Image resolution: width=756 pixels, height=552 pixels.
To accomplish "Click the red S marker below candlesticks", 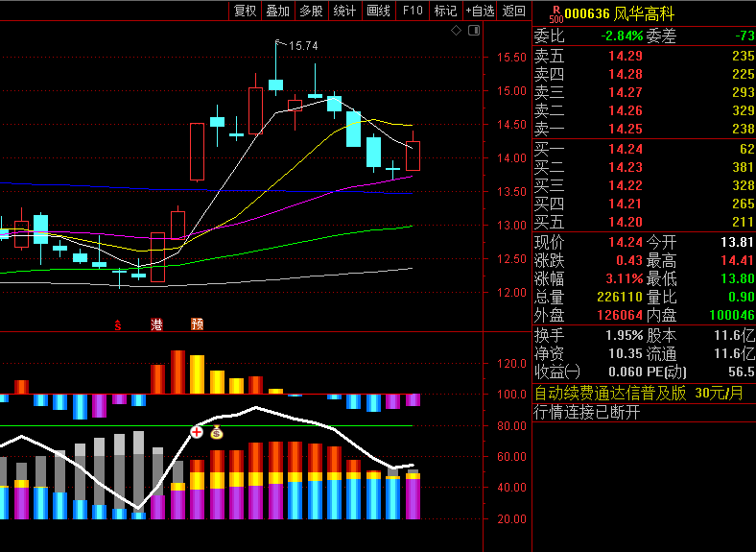I will [118, 325].
